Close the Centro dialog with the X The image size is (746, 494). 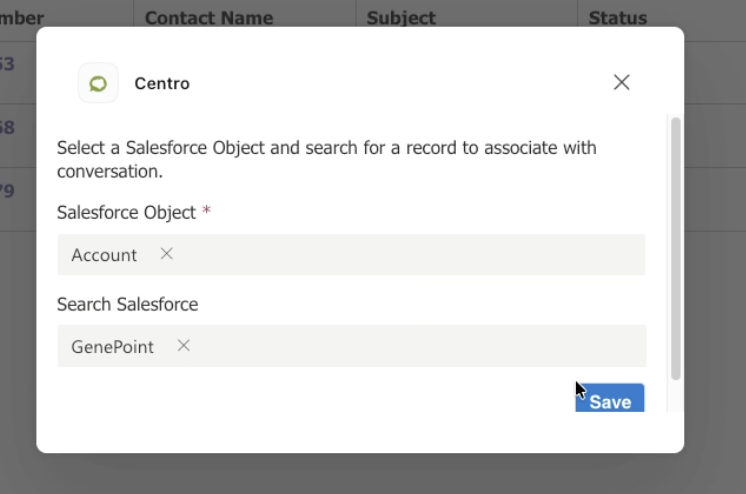[x=621, y=82]
